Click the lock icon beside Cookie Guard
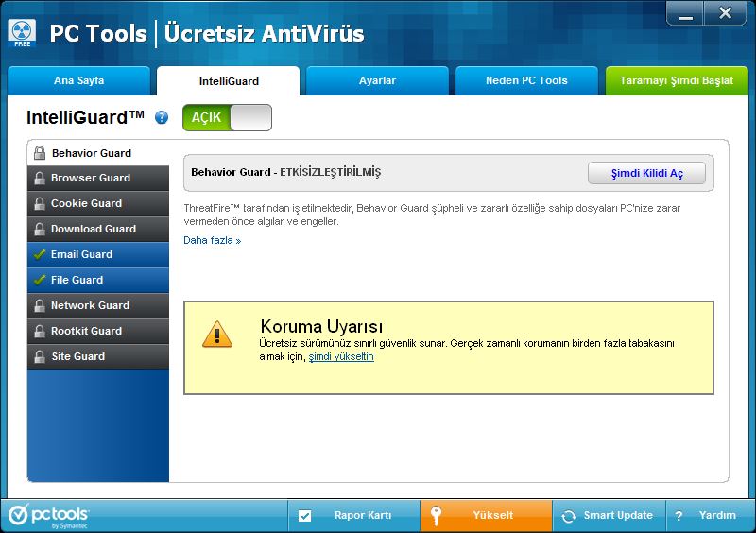The height and width of the screenshot is (533, 756). click(x=40, y=203)
